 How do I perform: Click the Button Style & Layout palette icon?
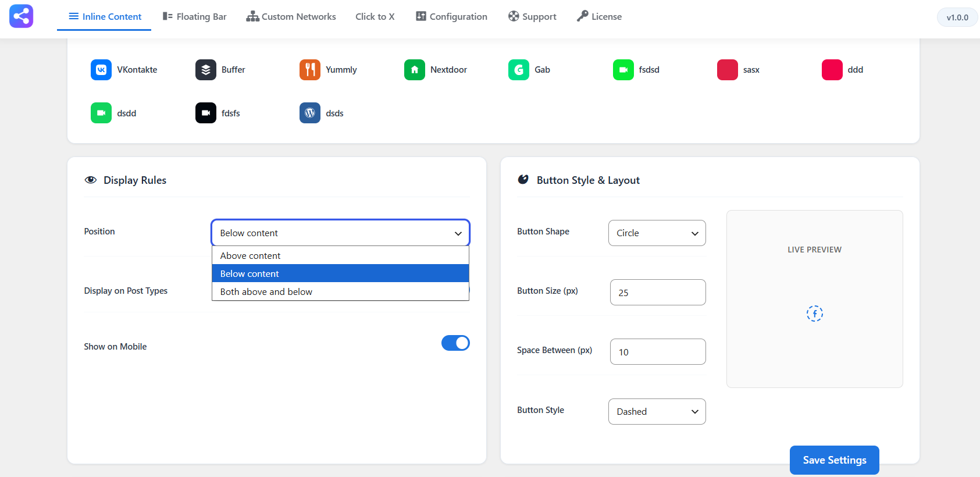[523, 180]
